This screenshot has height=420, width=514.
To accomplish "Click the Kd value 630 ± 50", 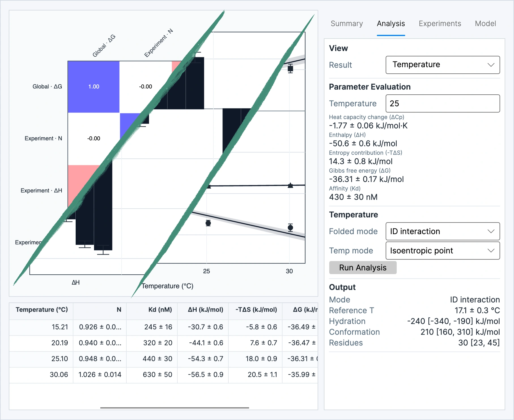I will (158, 374).
